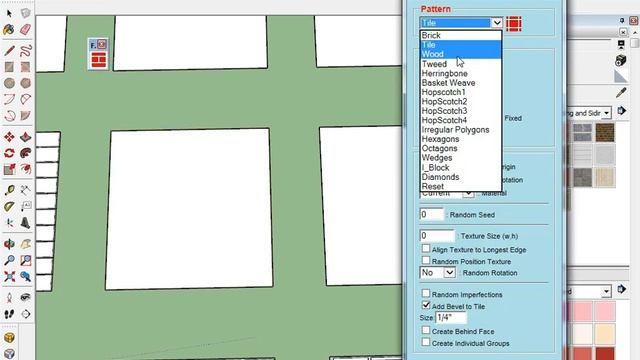The width and height of the screenshot is (640, 360).
Task: Choose the Diamonds pattern entry
Action: point(460,177)
